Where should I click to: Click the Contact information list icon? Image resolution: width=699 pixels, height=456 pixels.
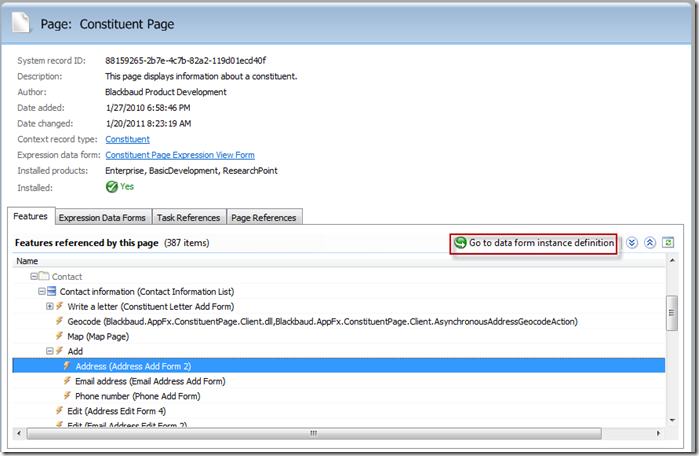click(x=51, y=291)
